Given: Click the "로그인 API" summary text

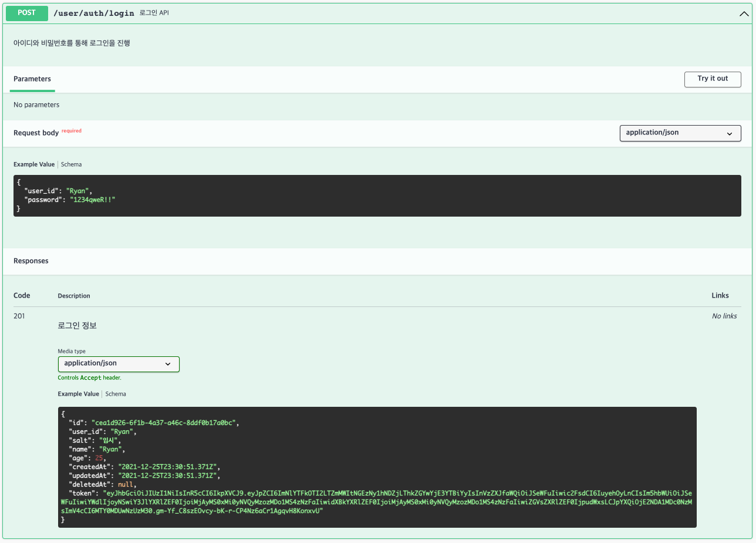Looking at the screenshot, I should coord(154,13).
